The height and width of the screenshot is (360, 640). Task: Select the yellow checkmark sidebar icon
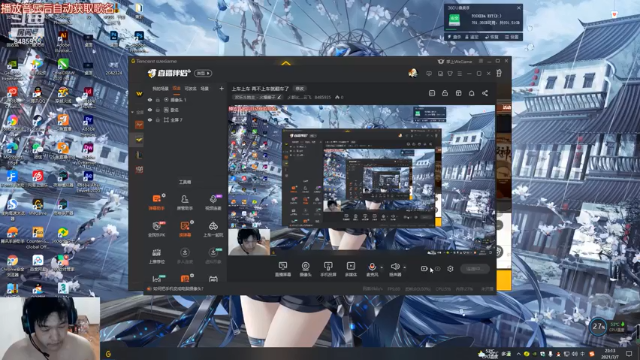pyautogui.click(x=139, y=140)
